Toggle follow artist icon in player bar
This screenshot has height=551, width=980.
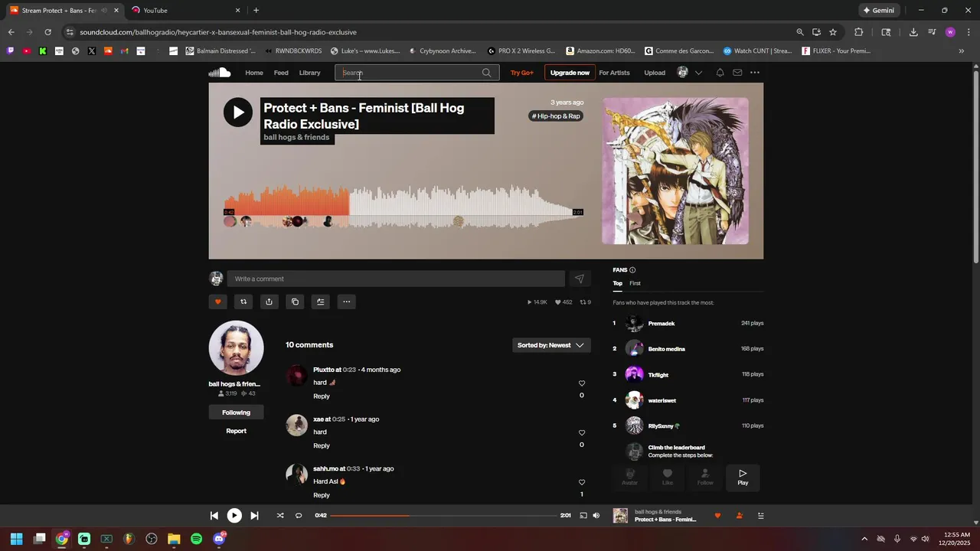pyautogui.click(x=739, y=516)
